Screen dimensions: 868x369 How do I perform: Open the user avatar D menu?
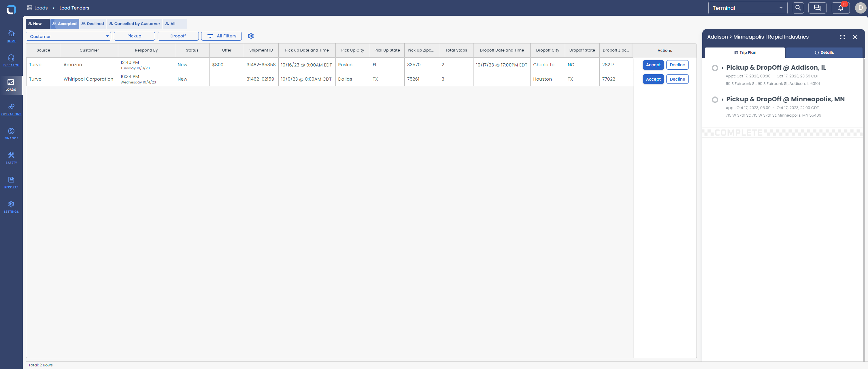860,8
